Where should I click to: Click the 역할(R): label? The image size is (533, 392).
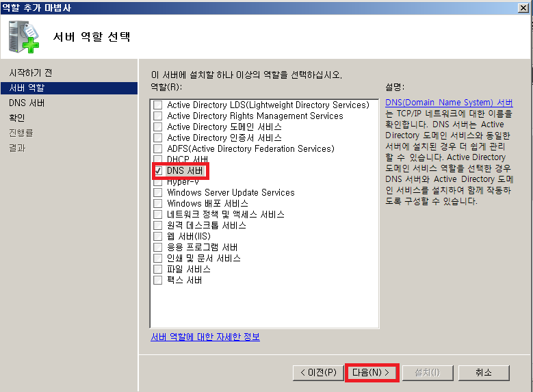166,87
